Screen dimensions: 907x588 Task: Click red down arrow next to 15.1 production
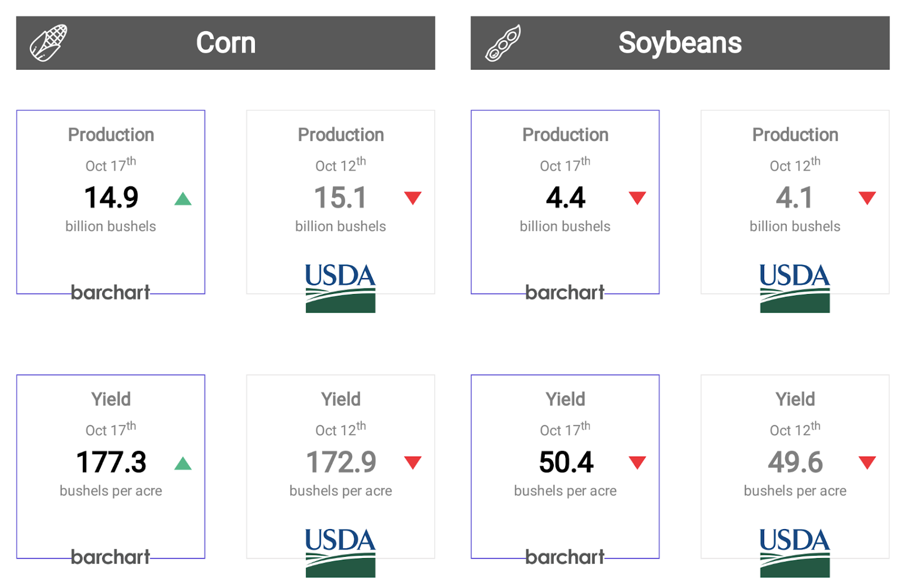pyautogui.click(x=413, y=198)
